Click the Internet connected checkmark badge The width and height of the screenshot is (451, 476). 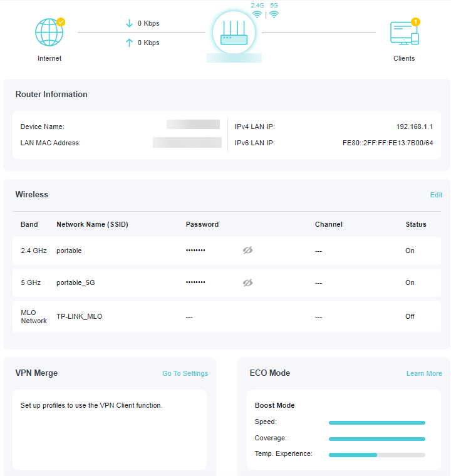point(61,22)
